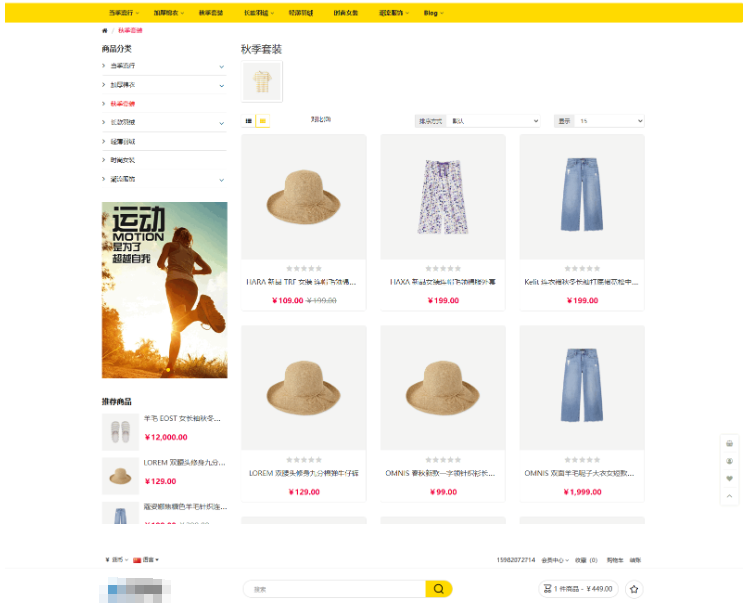The height and width of the screenshot is (611, 751).
Task: Open recommended slippers thumbnail ¥12,000.00
Action: [120, 432]
